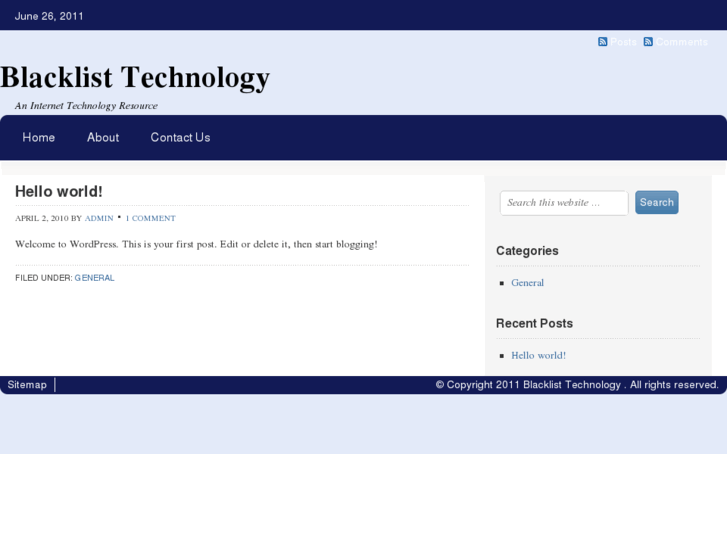Open the Comments feed link

pos(682,42)
